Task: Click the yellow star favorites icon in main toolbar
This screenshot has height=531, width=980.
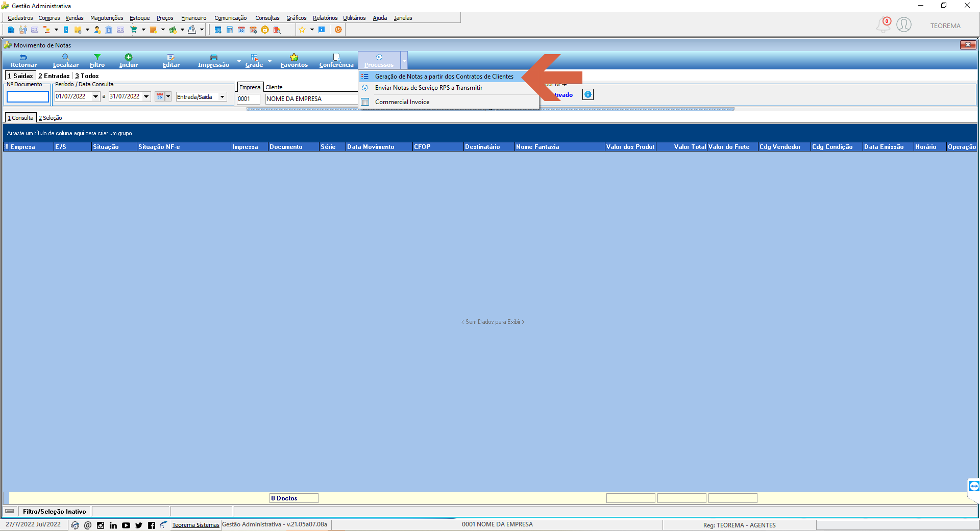Action: tap(302, 30)
